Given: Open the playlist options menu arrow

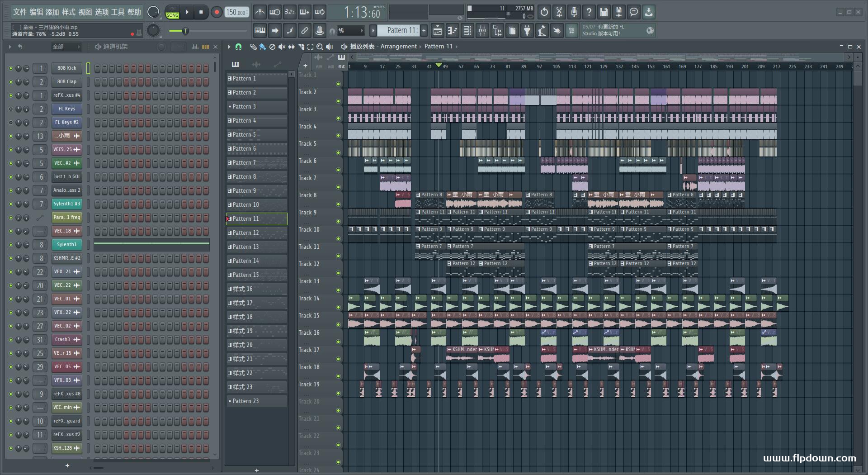Looking at the screenshot, I should pyautogui.click(x=229, y=47).
